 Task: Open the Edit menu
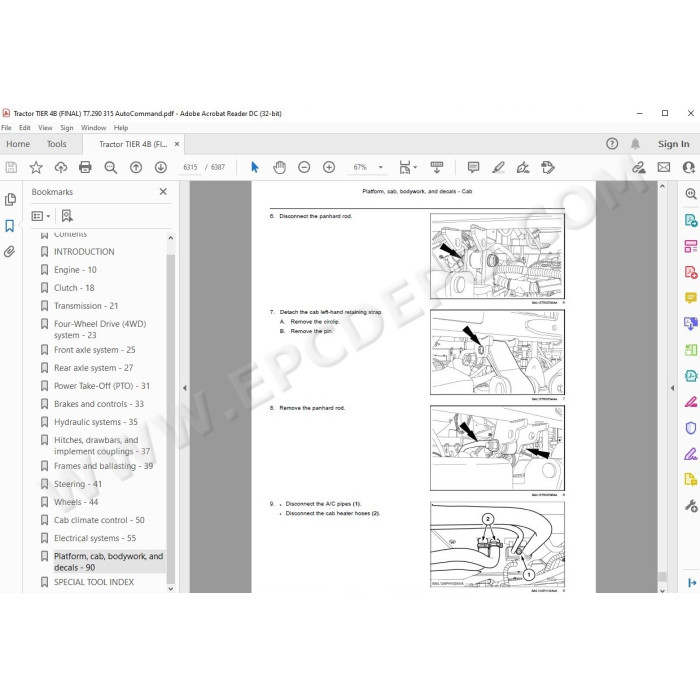click(25, 128)
